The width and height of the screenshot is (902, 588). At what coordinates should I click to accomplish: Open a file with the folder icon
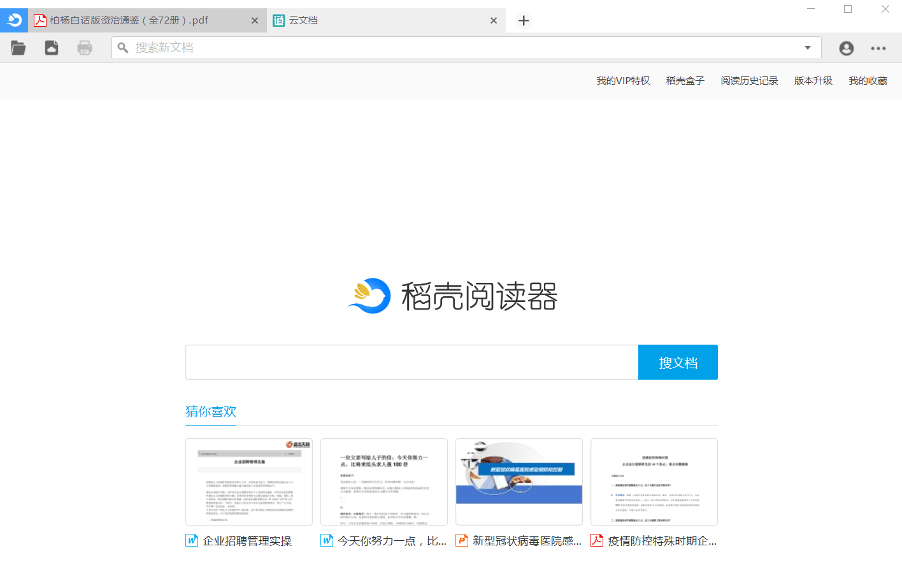[x=18, y=48]
